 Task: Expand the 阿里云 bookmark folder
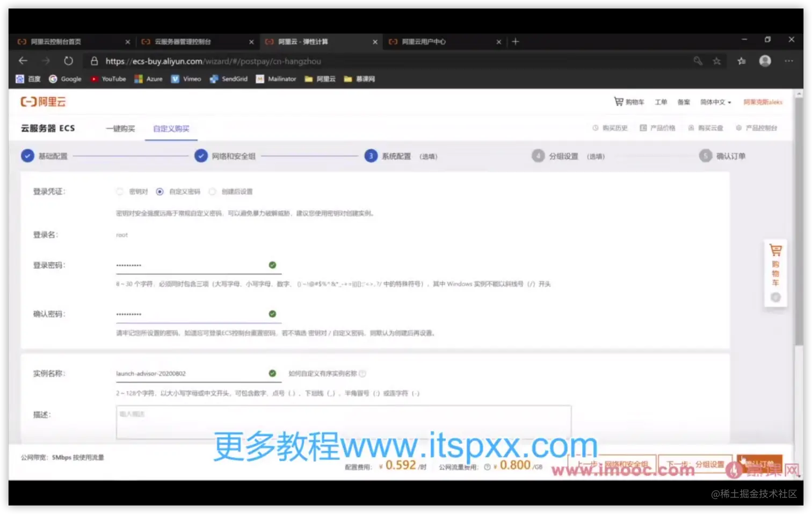point(320,79)
